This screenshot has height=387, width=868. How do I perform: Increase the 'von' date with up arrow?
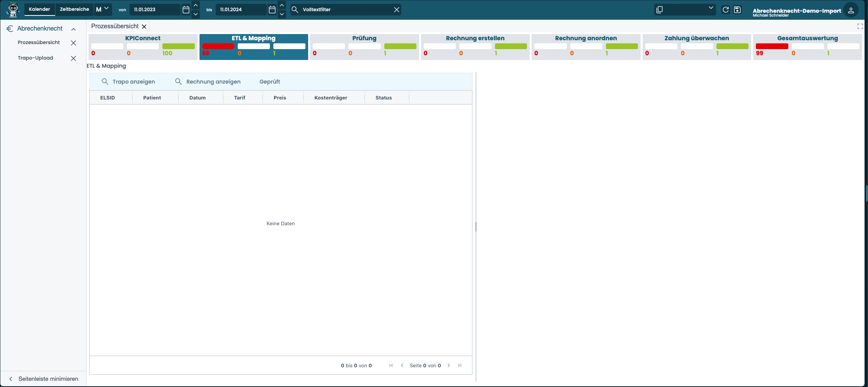pos(196,5)
